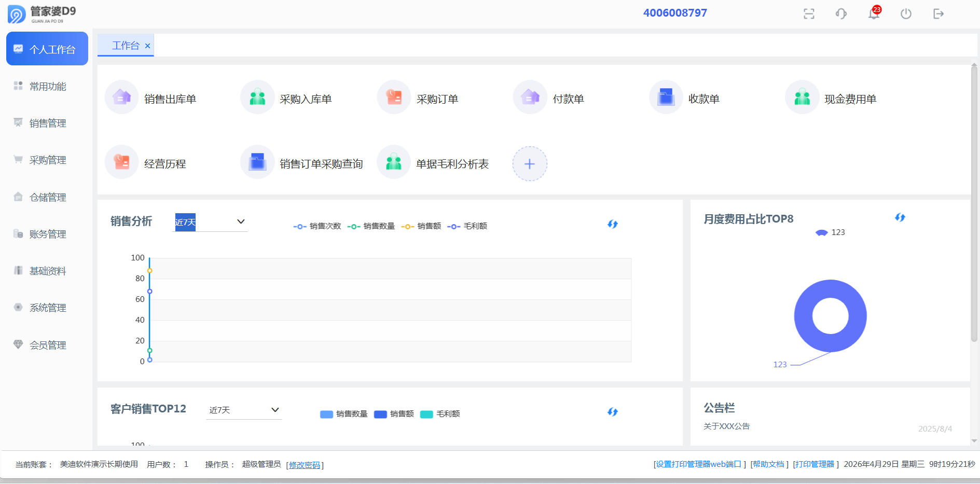Screen dimensions: 980x484
Task: Click 设置打印管理器web端口 link
Action: point(698,464)
